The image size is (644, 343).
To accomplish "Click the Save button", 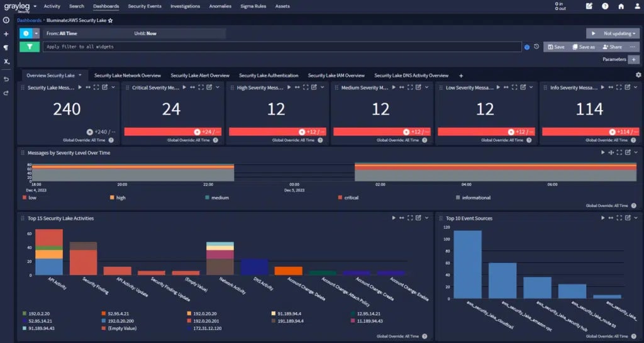I will pyautogui.click(x=556, y=47).
